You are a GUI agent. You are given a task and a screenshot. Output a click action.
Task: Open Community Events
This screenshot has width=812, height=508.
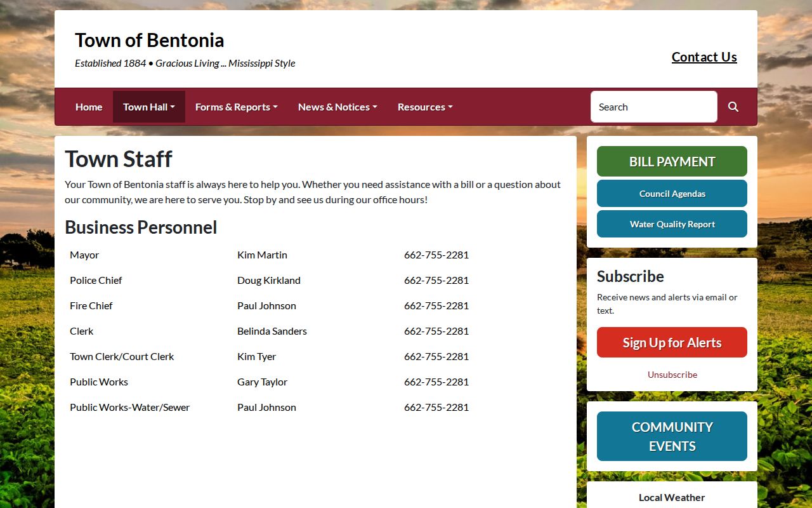672,436
